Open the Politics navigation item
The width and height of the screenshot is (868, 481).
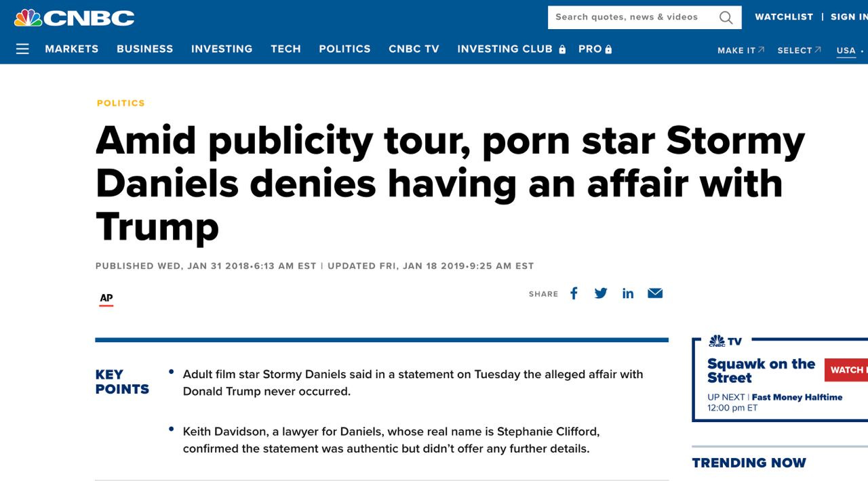(x=344, y=49)
